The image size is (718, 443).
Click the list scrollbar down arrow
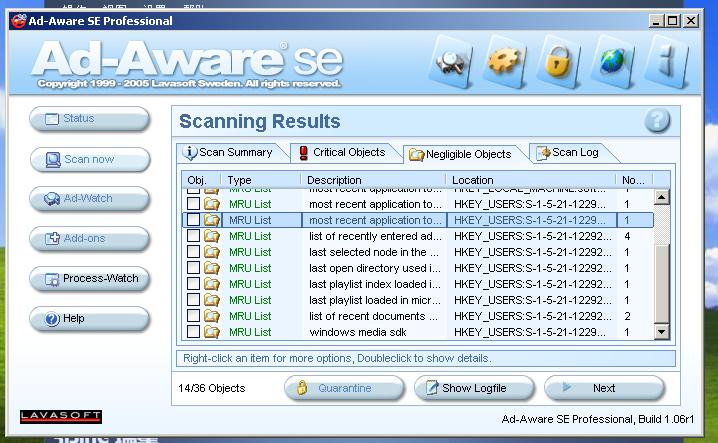[x=661, y=331]
